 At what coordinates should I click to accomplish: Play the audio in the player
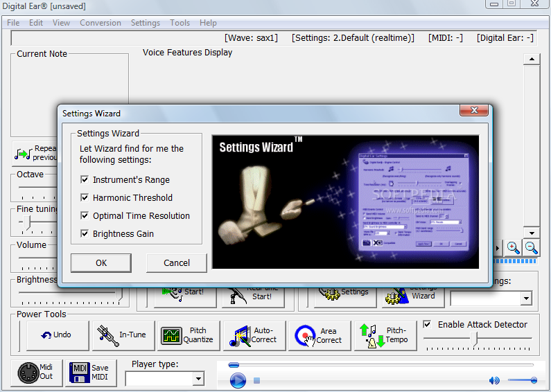pyautogui.click(x=238, y=380)
